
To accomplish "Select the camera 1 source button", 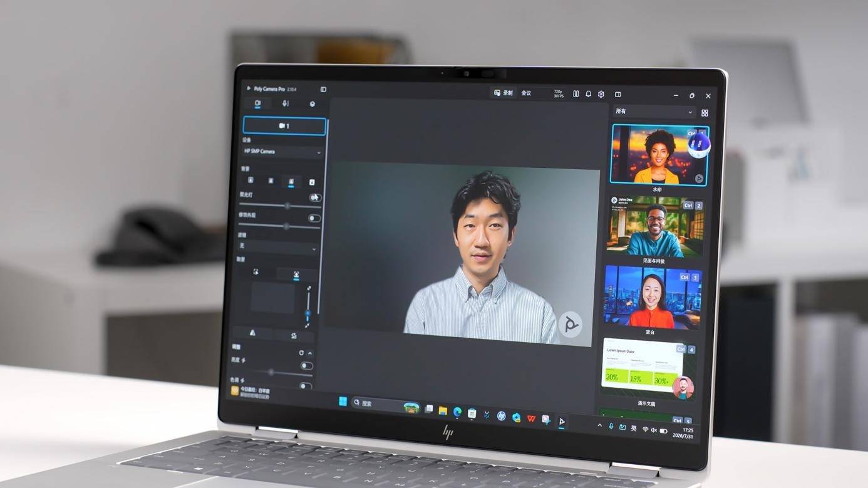I will coord(284,126).
